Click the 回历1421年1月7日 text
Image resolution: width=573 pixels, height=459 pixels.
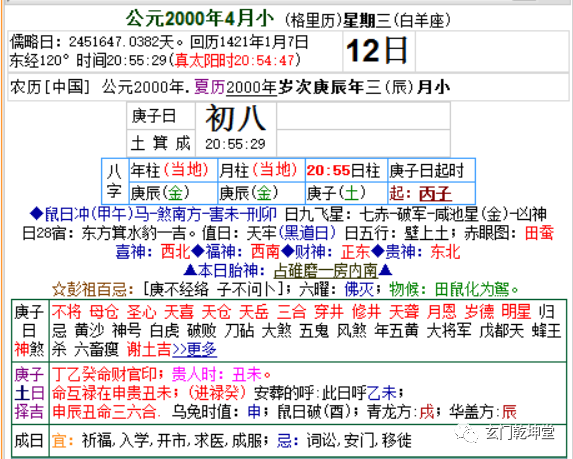click(x=249, y=42)
